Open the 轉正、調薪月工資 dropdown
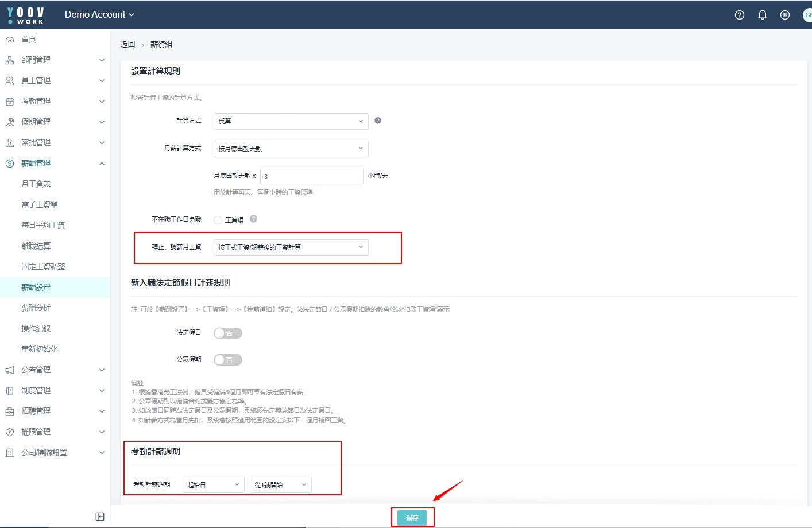 pos(291,247)
